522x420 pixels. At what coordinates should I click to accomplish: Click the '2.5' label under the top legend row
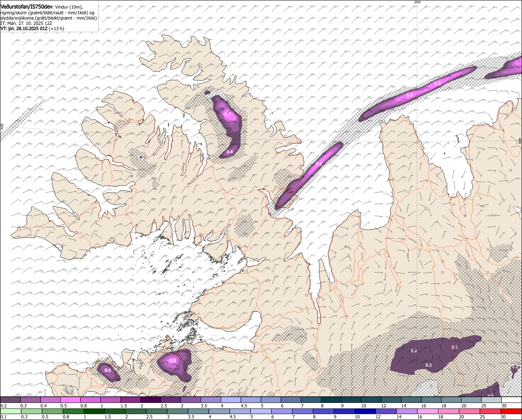164,406
